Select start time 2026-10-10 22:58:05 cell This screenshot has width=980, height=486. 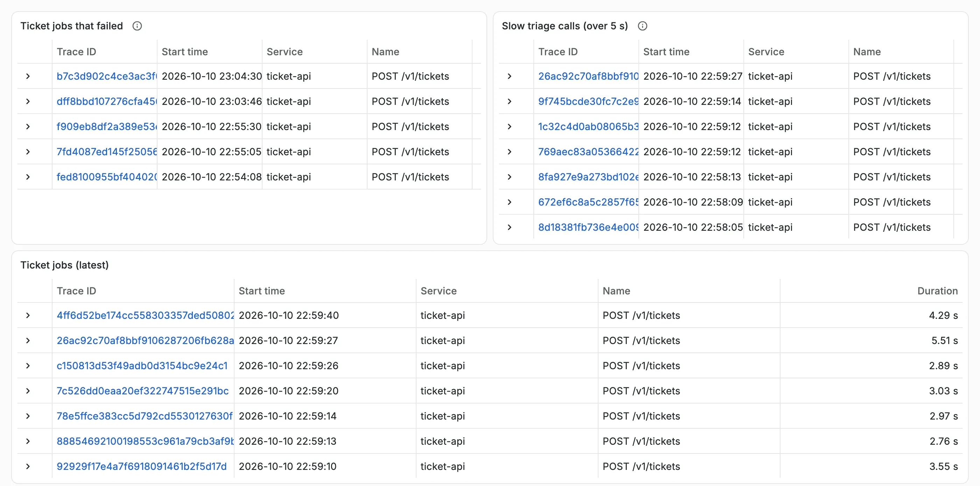pyautogui.click(x=693, y=227)
